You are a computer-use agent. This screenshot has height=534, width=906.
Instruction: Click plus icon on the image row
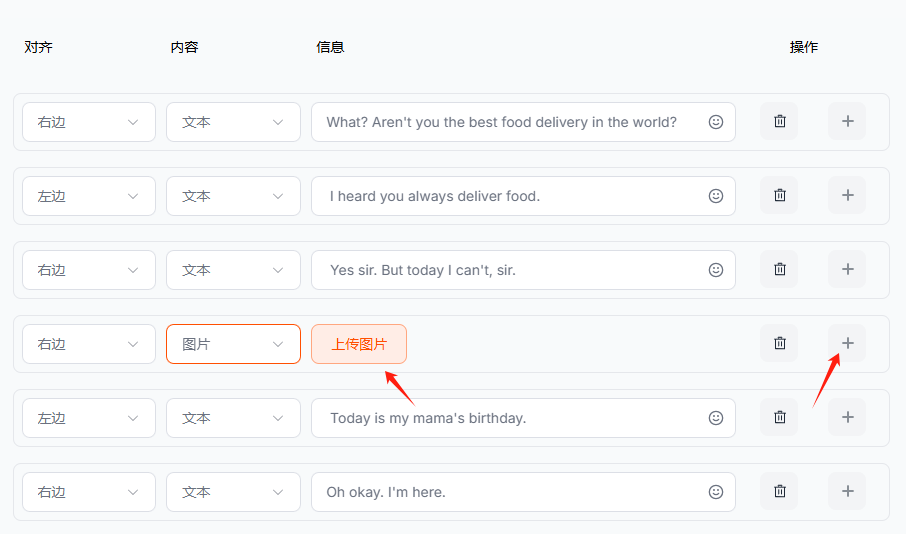point(847,344)
